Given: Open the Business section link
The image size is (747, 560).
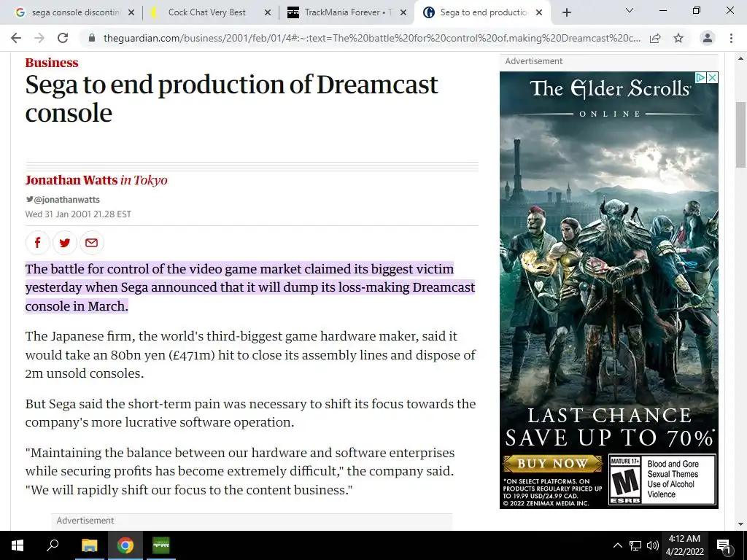Looking at the screenshot, I should [52, 63].
